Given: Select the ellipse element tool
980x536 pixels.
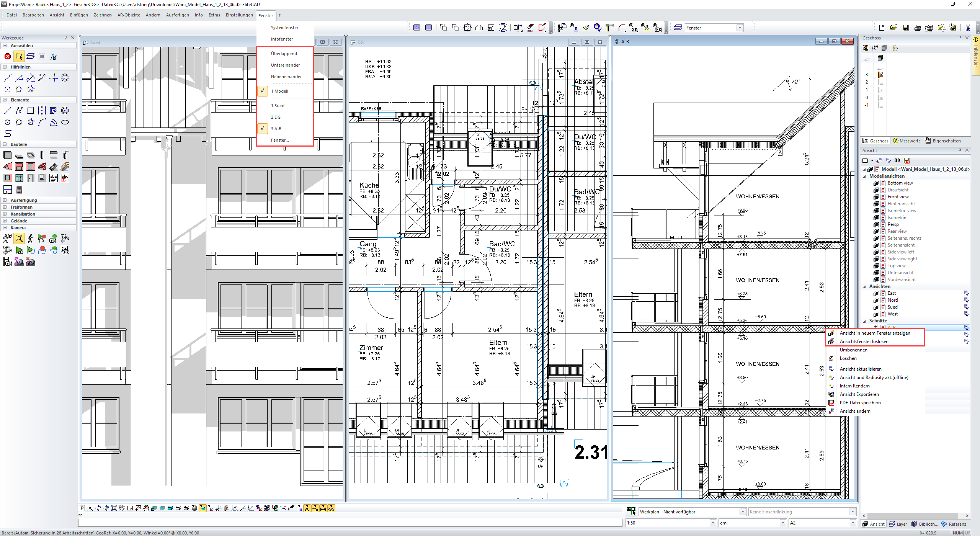Looking at the screenshot, I should pyautogui.click(x=65, y=123).
